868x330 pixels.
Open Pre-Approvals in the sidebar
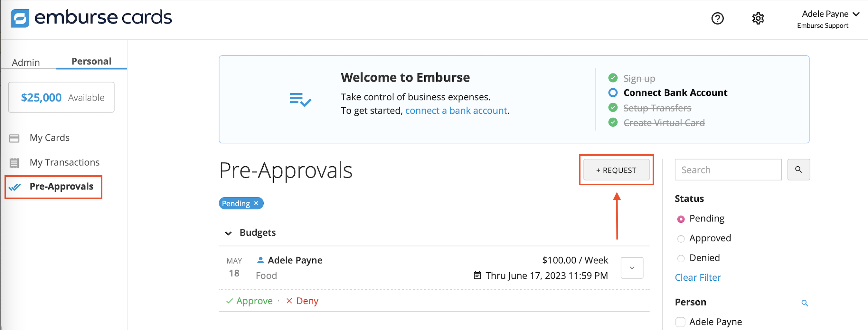pyautogui.click(x=61, y=186)
